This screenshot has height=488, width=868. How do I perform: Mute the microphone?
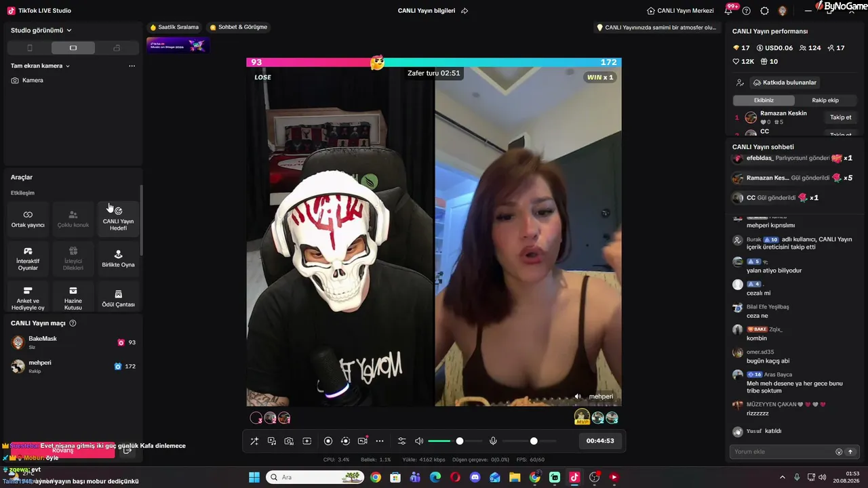(x=493, y=441)
